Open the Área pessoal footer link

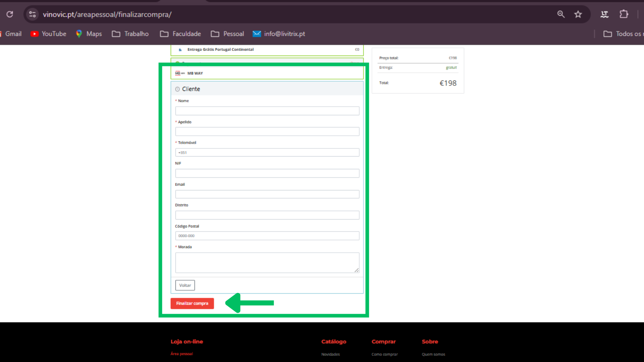coord(182,354)
